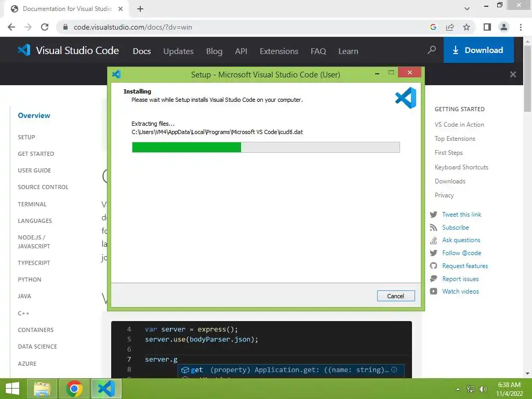The width and height of the screenshot is (532, 399).
Task: Open the site search magnifier icon
Action: (432, 50)
